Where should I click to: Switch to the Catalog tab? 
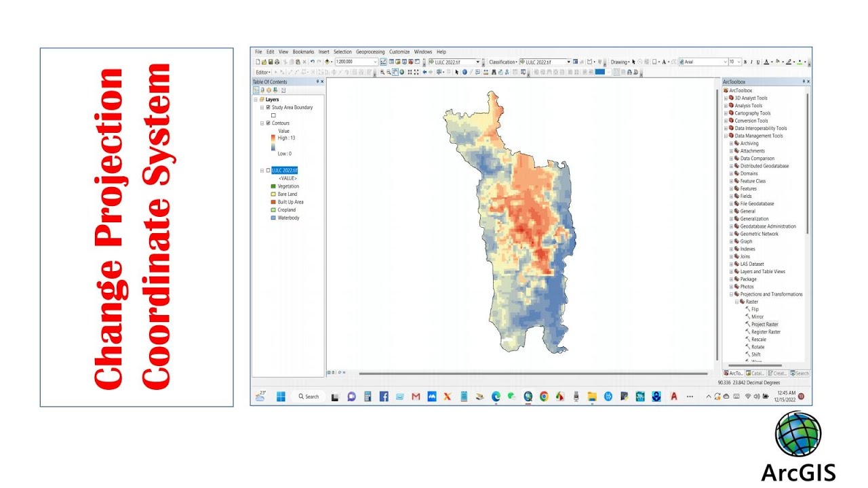coord(755,373)
